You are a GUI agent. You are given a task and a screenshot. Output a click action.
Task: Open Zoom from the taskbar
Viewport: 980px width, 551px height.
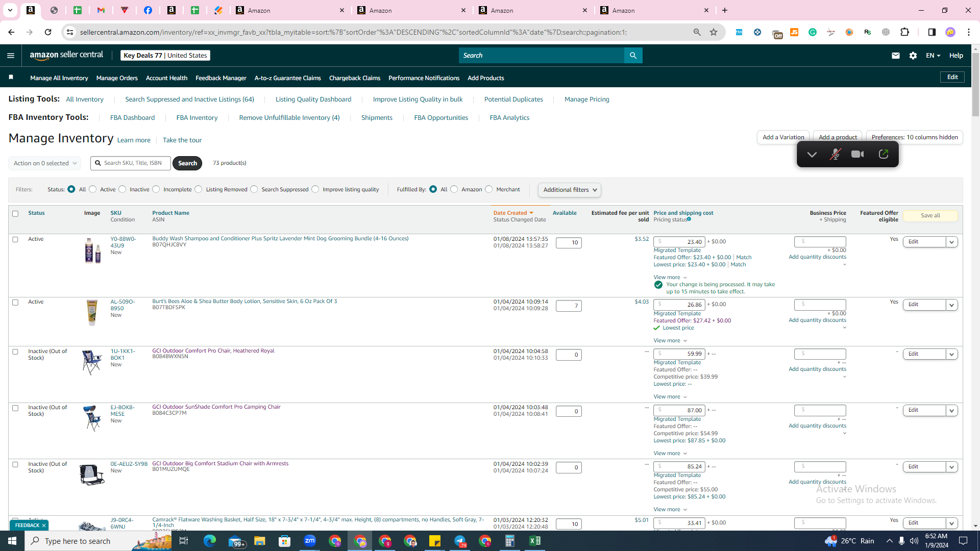tap(310, 541)
